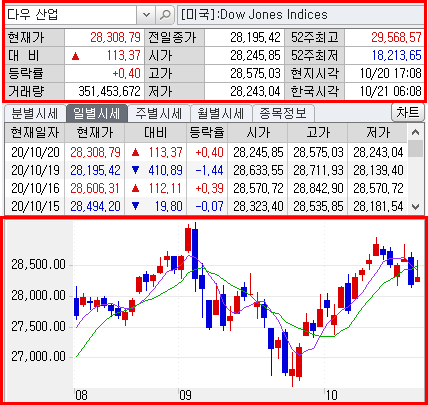Click the 09 month marker on chart axis

point(186,396)
